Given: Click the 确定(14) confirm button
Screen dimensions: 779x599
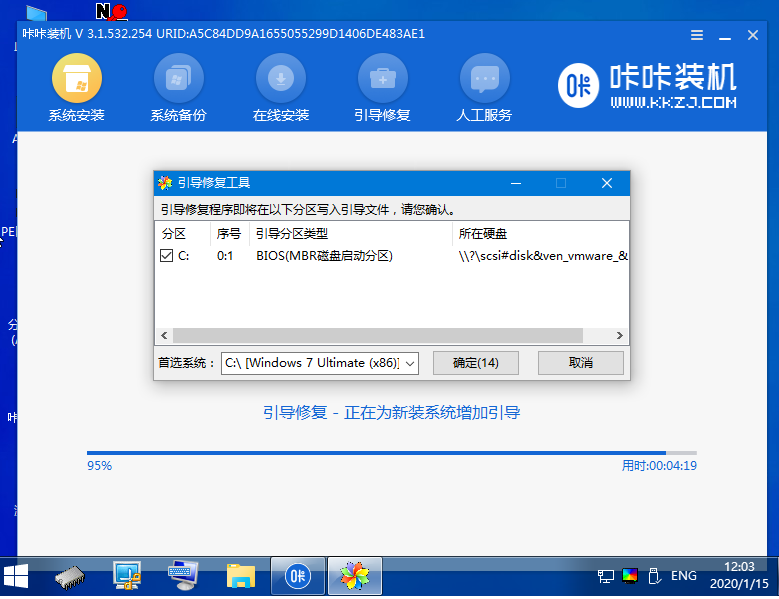Looking at the screenshot, I should (x=476, y=363).
